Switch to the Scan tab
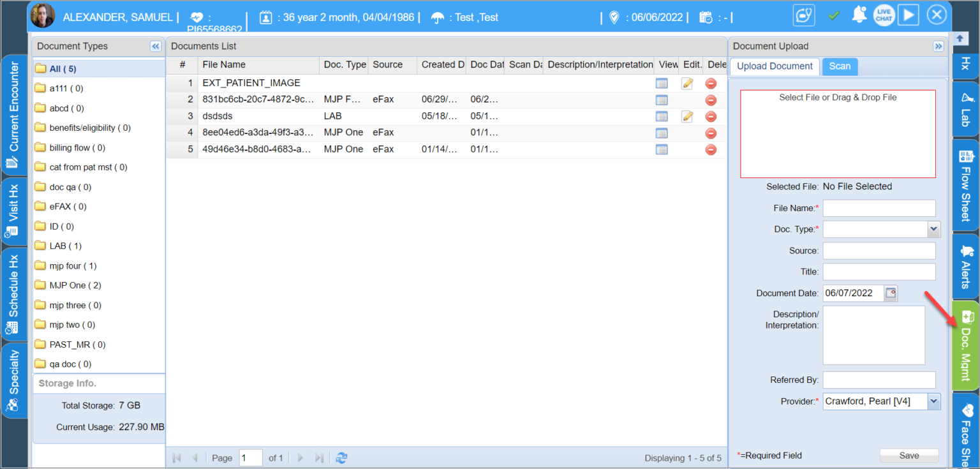980x469 pixels. pyautogui.click(x=840, y=66)
